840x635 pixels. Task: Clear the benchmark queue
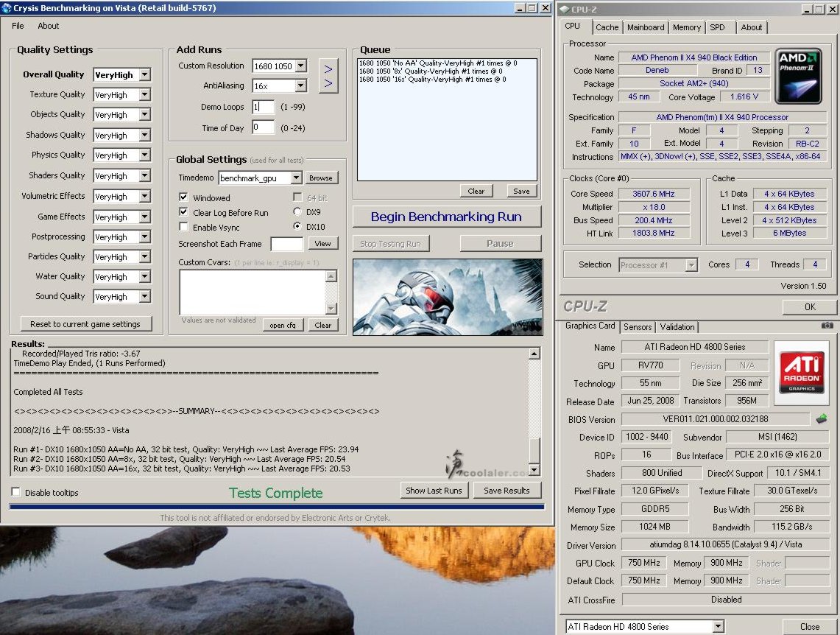476,191
